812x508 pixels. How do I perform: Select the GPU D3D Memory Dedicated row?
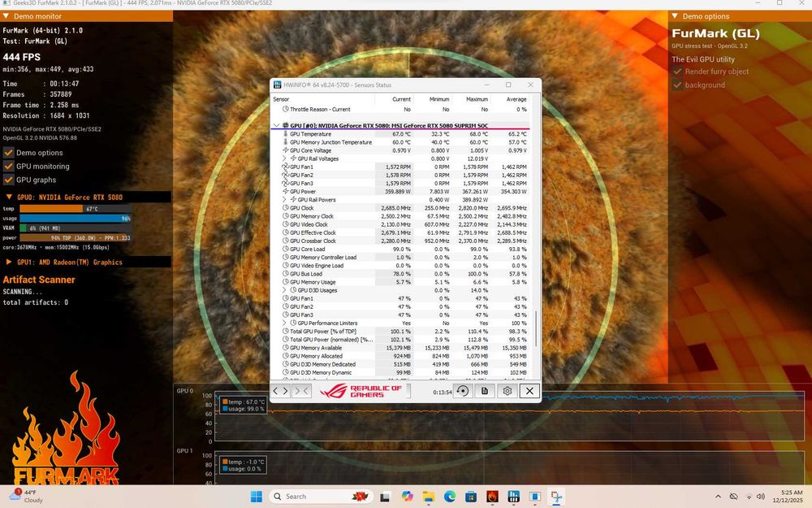click(400, 364)
